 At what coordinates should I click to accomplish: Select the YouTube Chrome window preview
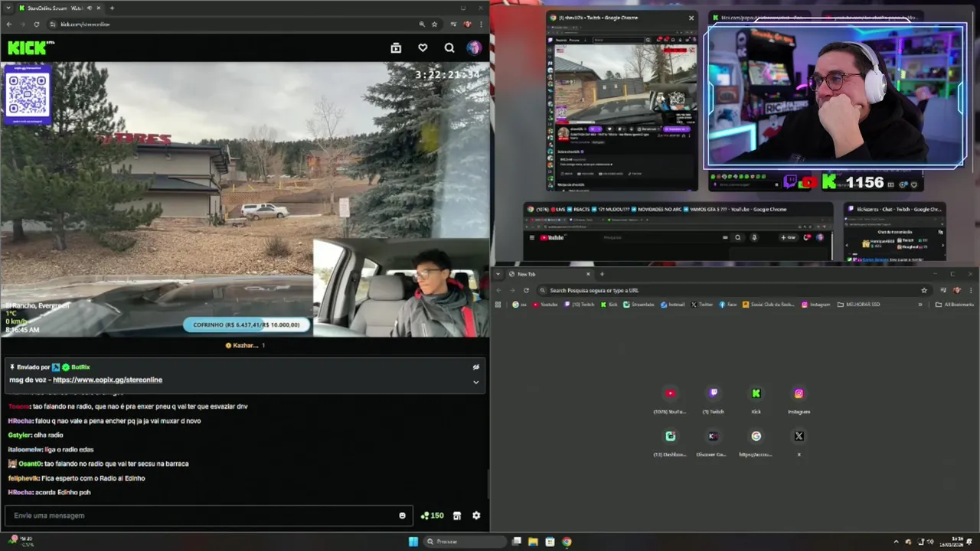click(678, 232)
